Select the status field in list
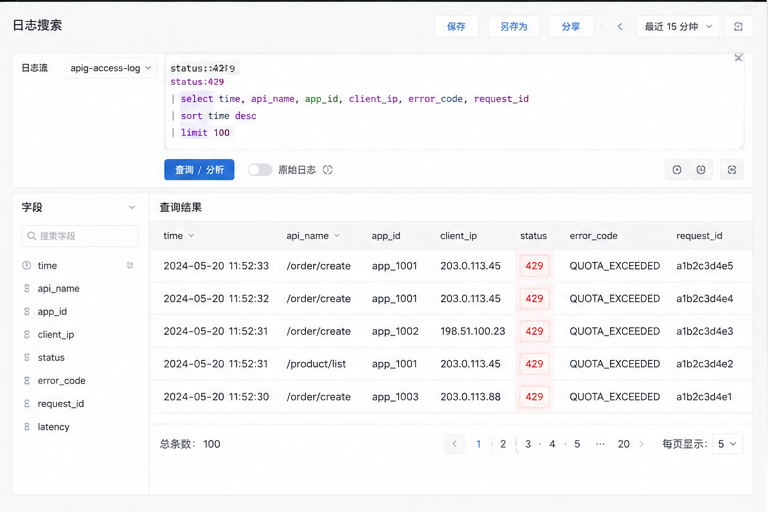 coord(51,357)
